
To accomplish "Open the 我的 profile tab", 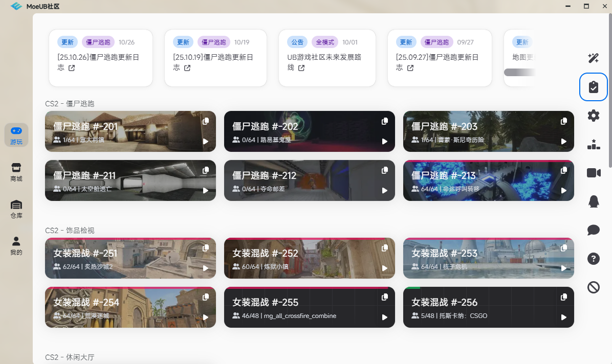I will point(16,246).
